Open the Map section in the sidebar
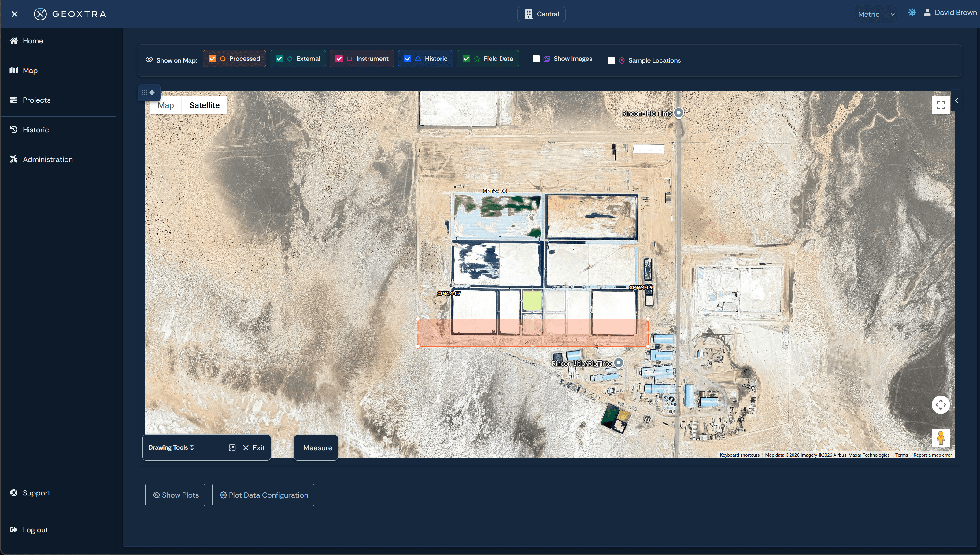The image size is (980, 555). click(x=30, y=71)
